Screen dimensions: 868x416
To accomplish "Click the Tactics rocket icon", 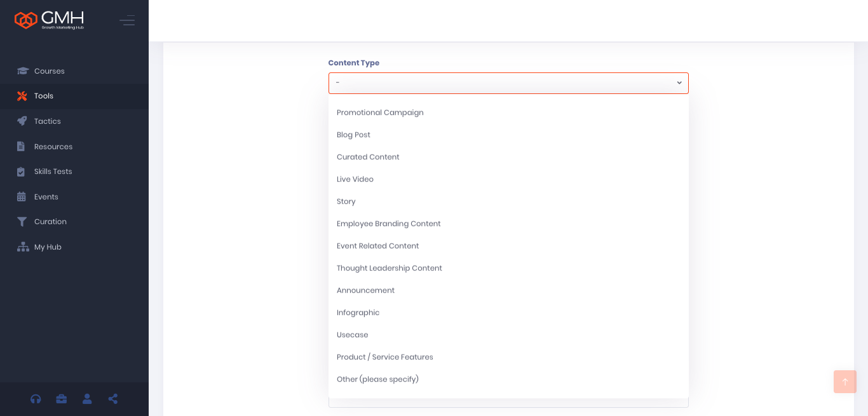I will pos(22,121).
